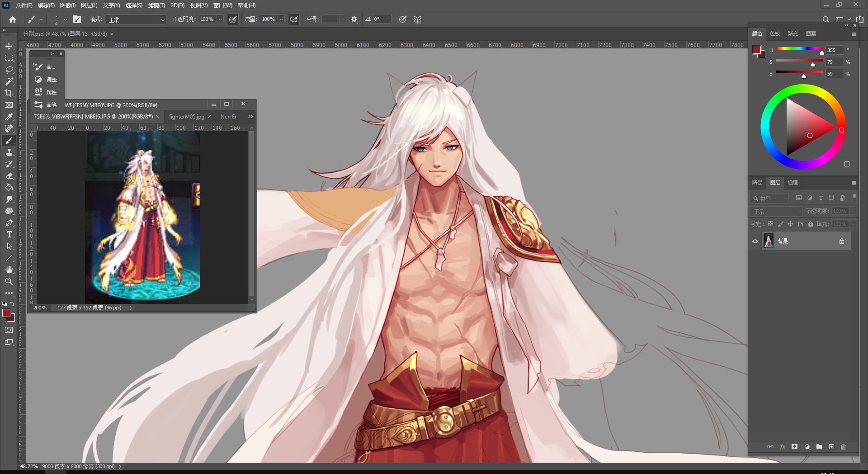Select the Magic Wand tool
Viewport: 868px width, 474px height.
click(9, 81)
